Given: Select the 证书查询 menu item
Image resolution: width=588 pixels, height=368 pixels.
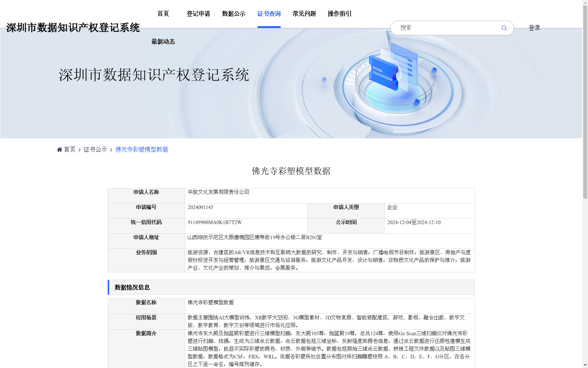Looking at the screenshot, I should click(269, 14).
